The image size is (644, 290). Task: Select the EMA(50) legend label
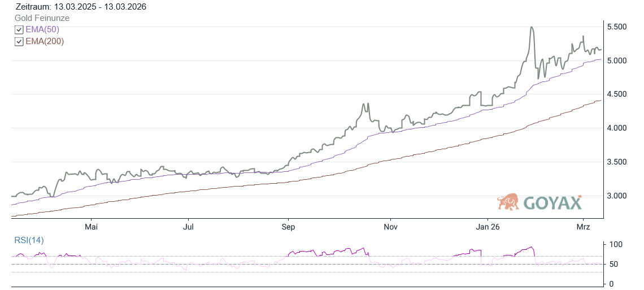point(42,29)
